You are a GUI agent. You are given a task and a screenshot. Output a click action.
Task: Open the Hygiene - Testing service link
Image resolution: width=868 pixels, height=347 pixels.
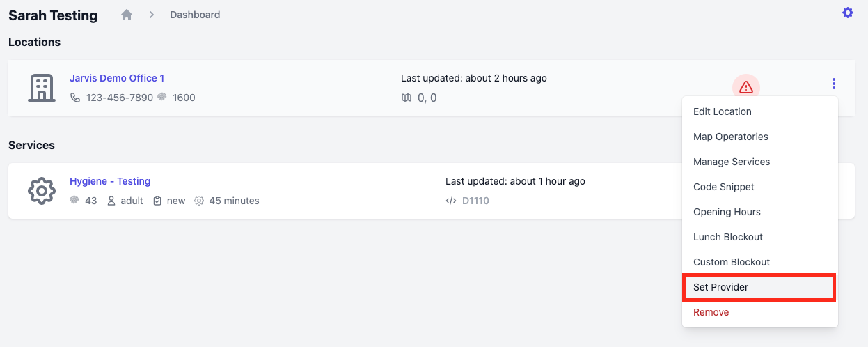click(110, 181)
